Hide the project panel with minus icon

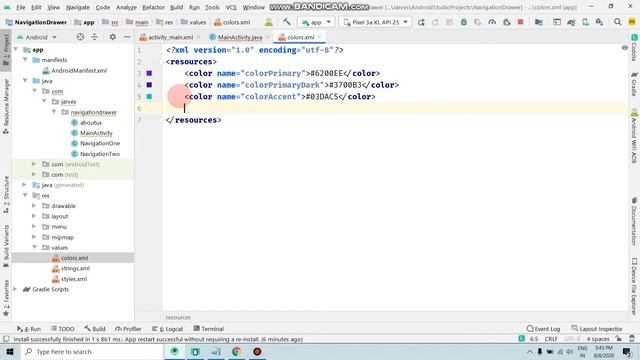(127, 37)
